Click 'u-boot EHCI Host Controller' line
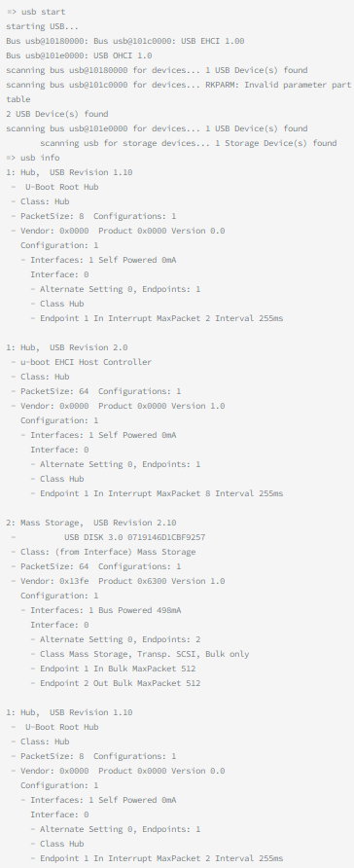Image resolution: width=354 pixels, height=868 pixels. (82, 362)
